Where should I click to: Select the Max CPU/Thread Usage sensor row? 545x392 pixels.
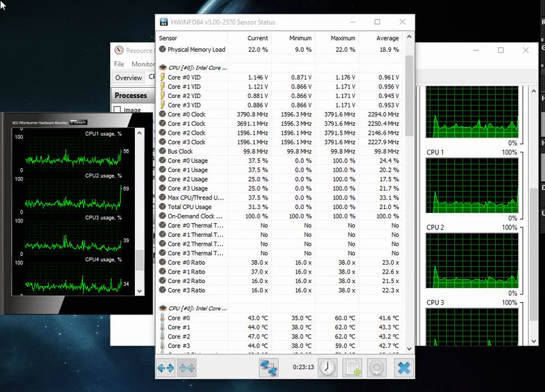[280, 197]
